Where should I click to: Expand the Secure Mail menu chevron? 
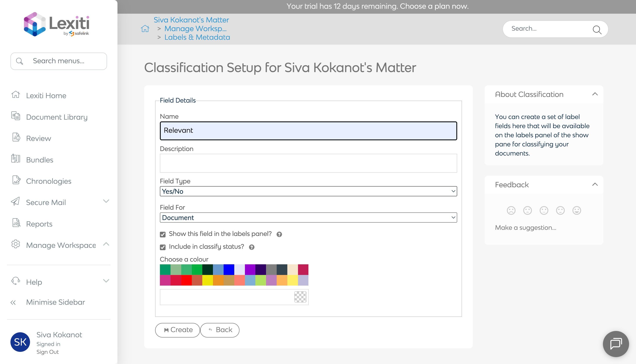click(106, 201)
